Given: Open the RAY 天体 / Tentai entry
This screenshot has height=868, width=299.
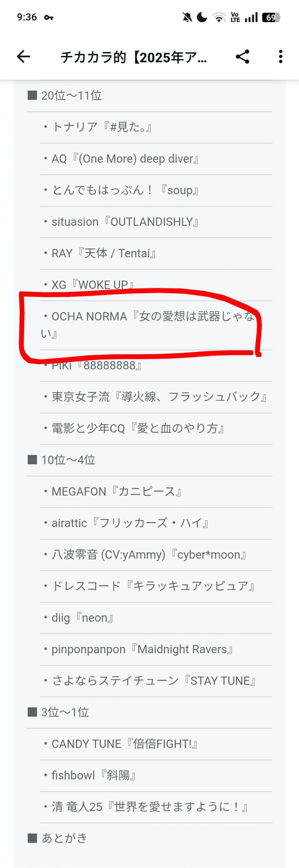Looking at the screenshot, I should tap(104, 253).
